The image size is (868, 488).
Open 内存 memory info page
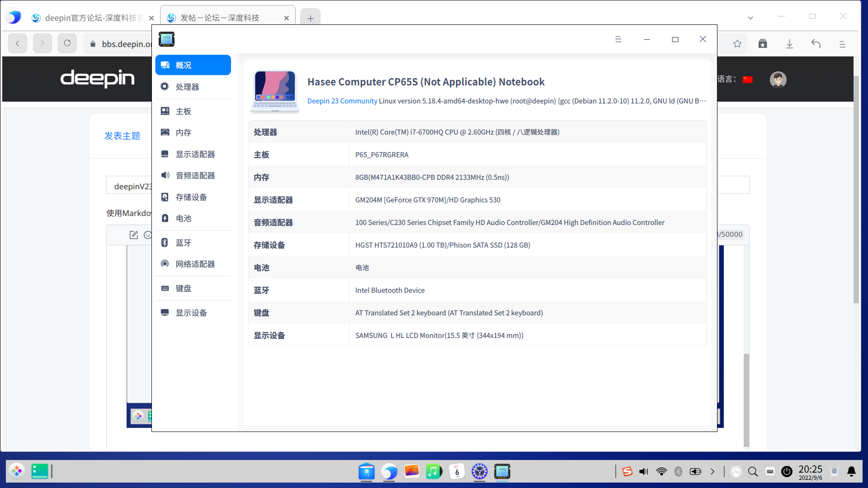[183, 132]
